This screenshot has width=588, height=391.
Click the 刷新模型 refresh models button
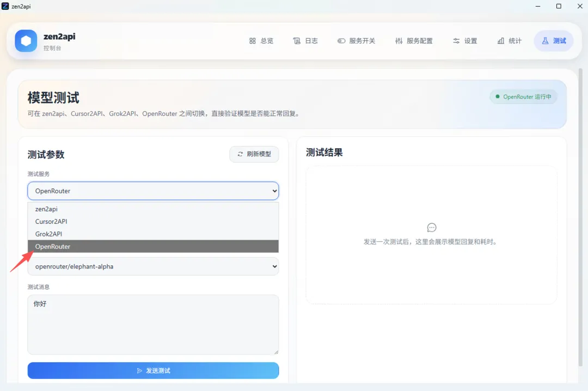pos(254,154)
